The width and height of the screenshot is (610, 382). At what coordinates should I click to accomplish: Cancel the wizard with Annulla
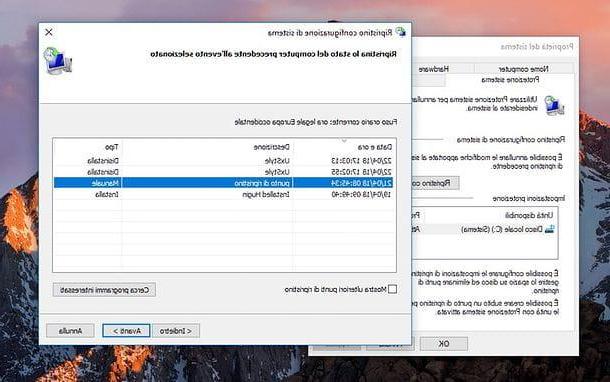[70, 331]
